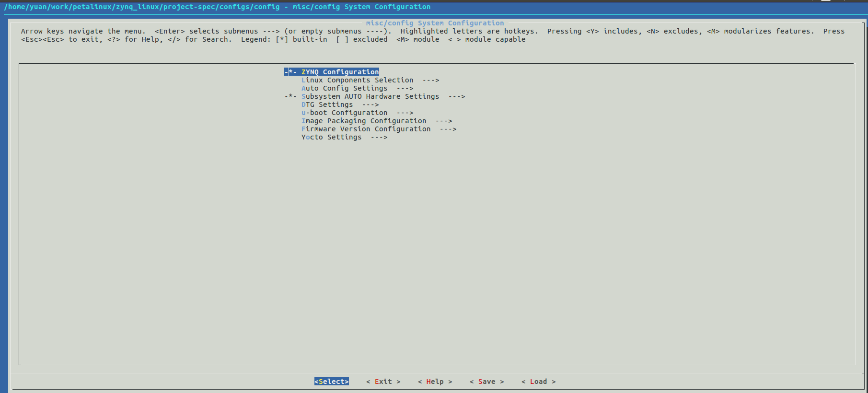Image resolution: width=868 pixels, height=393 pixels.
Task: Open Firmware Version Configuration submenu
Action: coord(379,129)
